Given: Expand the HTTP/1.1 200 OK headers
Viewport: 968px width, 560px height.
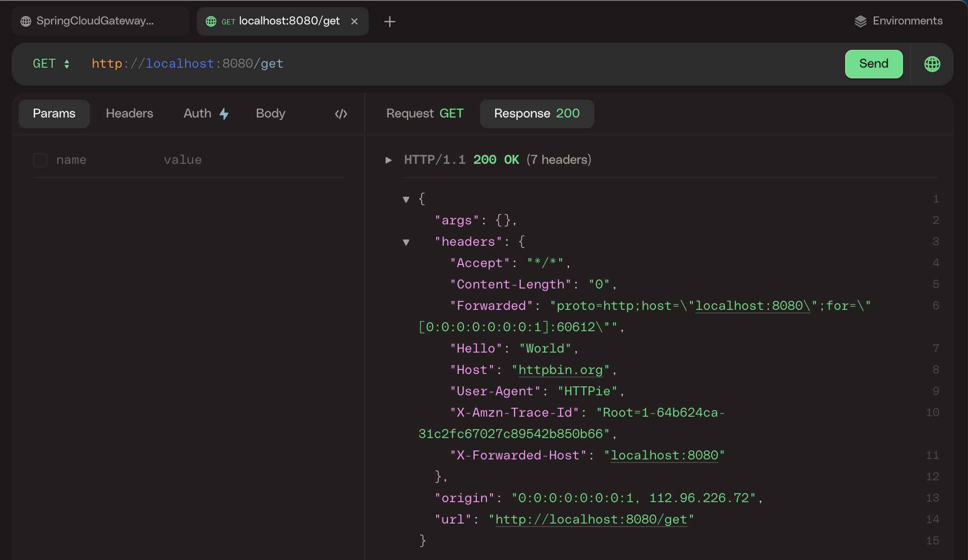Looking at the screenshot, I should [389, 160].
